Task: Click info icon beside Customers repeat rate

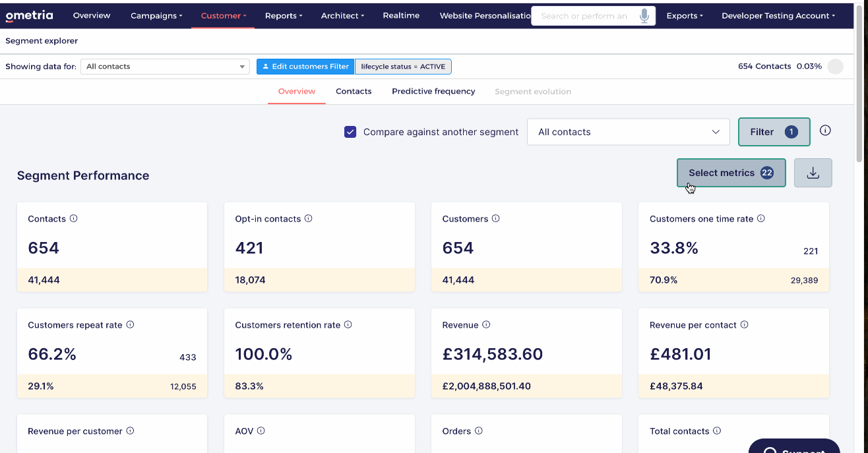Action: pyautogui.click(x=130, y=324)
